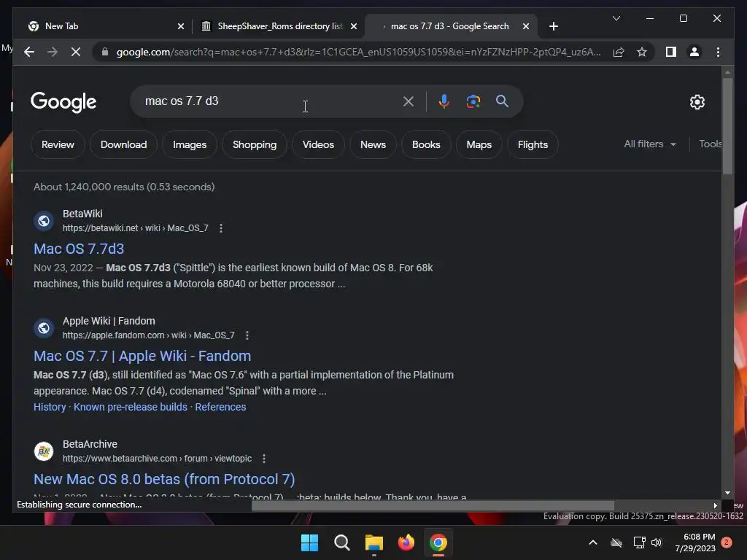The height and width of the screenshot is (560, 747).
Task: Open the notification badge in the tray
Action: tap(727, 542)
